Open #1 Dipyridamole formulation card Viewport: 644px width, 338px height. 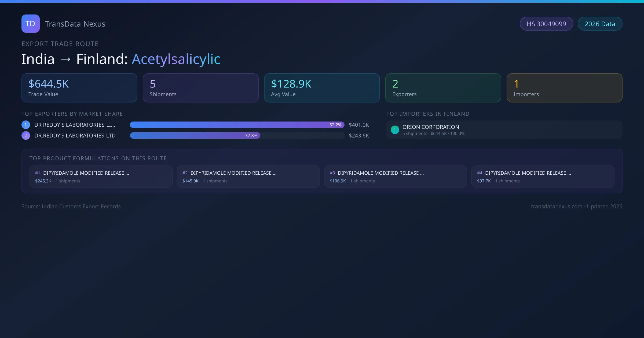click(101, 177)
